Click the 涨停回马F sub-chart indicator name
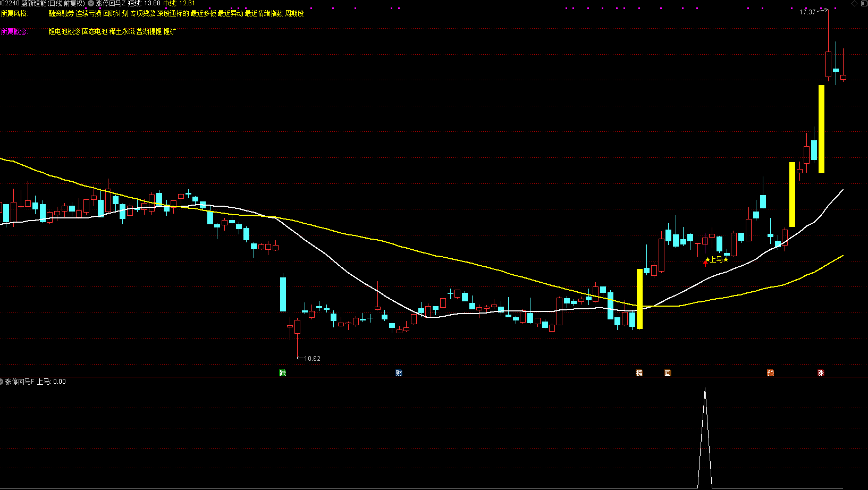The image size is (868, 490). 20,382
